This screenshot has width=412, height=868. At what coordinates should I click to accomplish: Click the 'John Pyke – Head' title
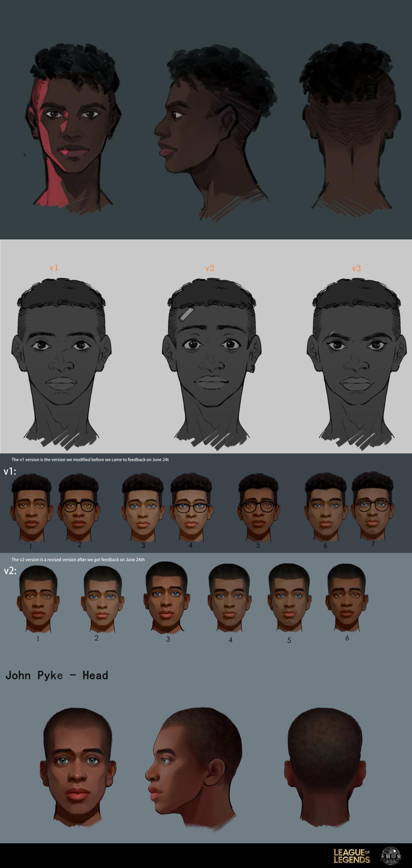click(x=57, y=675)
